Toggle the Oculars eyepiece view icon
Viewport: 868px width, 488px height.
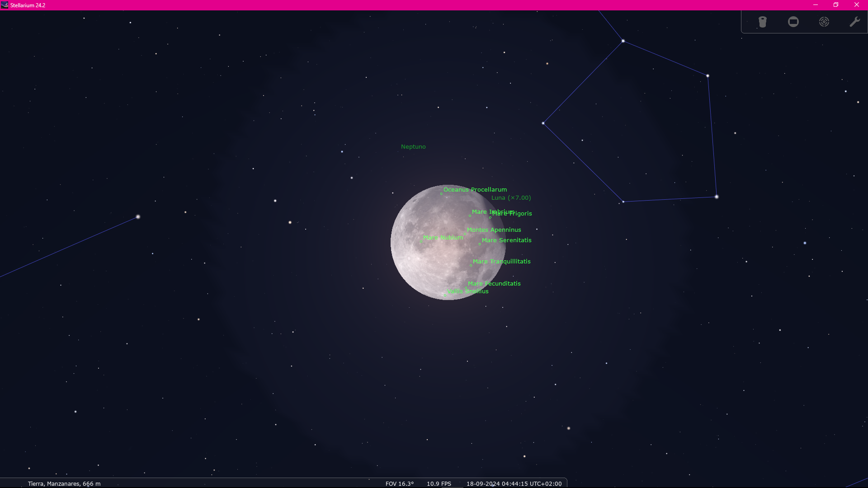coord(763,22)
